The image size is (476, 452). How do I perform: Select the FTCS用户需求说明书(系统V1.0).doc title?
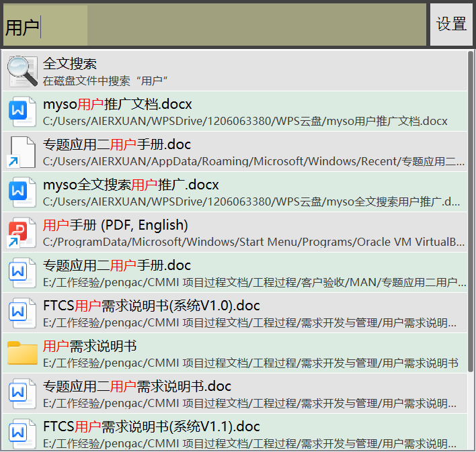[x=151, y=306]
